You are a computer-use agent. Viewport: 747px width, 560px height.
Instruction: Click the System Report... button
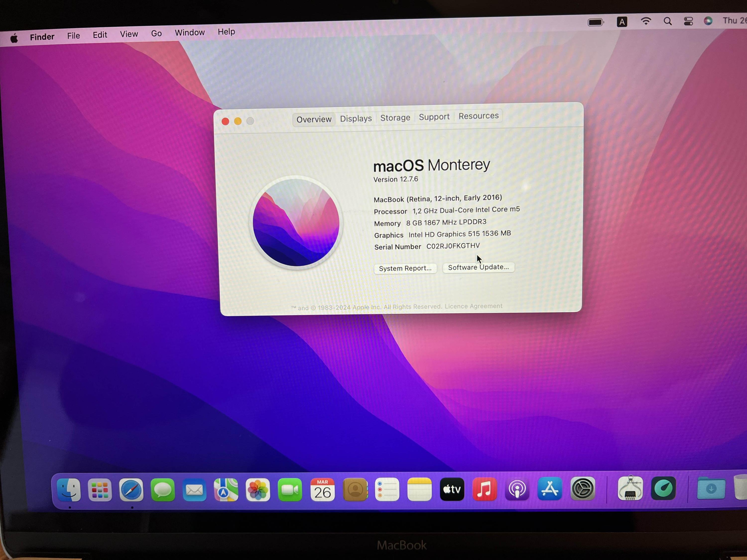(405, 268)
